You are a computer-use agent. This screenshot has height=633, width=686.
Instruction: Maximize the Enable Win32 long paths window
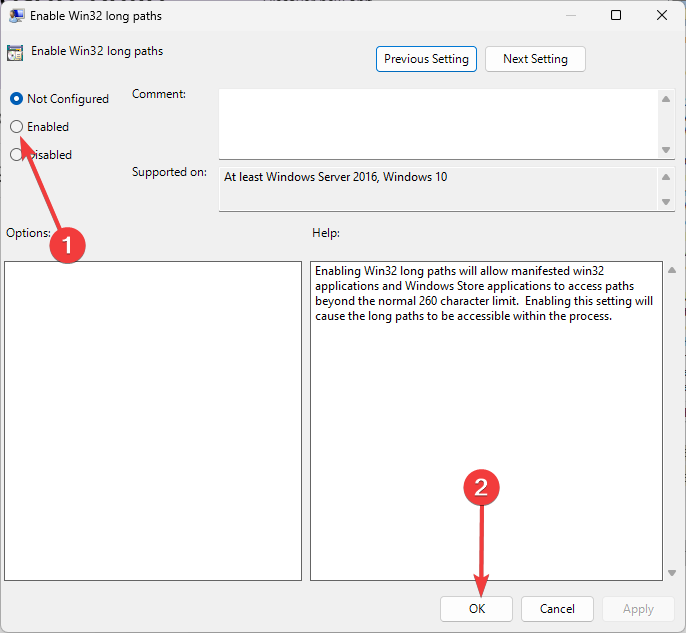pyautogui.click(x=616, y=15)
